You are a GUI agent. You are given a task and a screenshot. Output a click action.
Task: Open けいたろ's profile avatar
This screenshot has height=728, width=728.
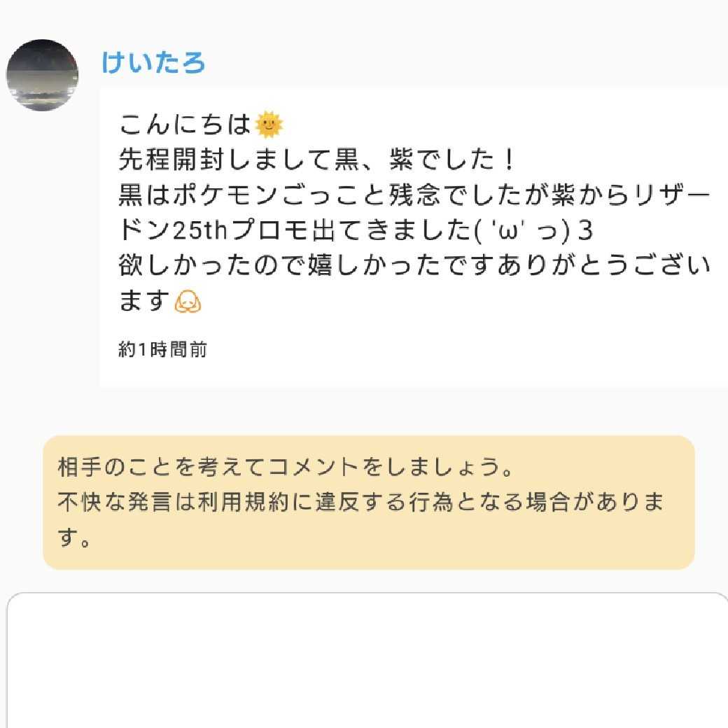pos(42,75)
